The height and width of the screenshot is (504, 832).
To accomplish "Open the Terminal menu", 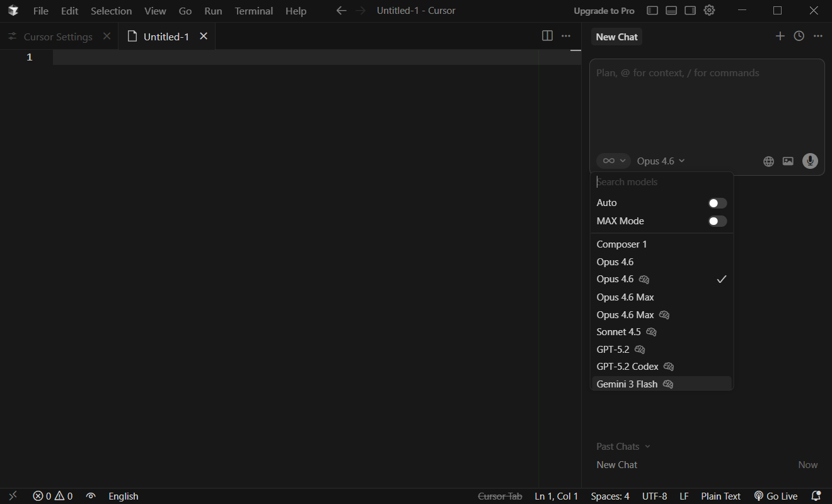I will tap(253, 11).
